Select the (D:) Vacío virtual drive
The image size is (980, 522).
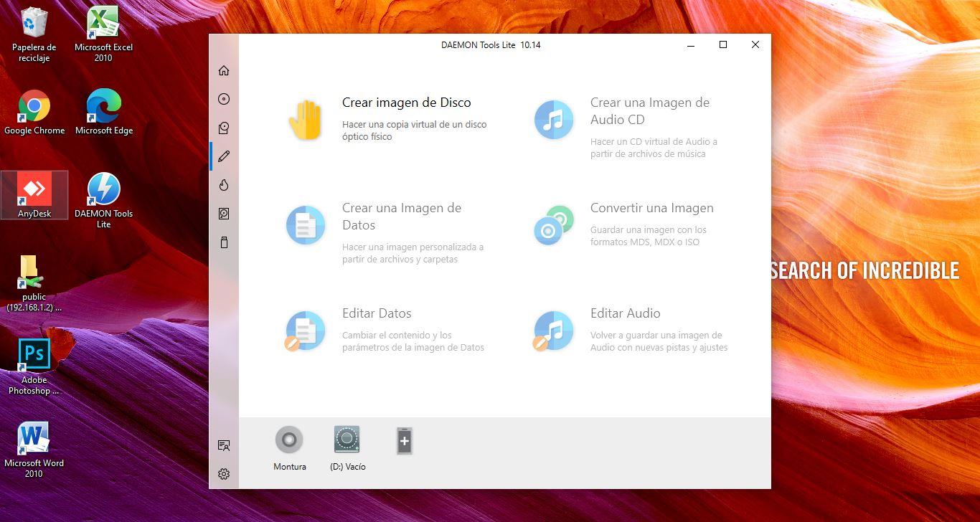coord(347,440)
